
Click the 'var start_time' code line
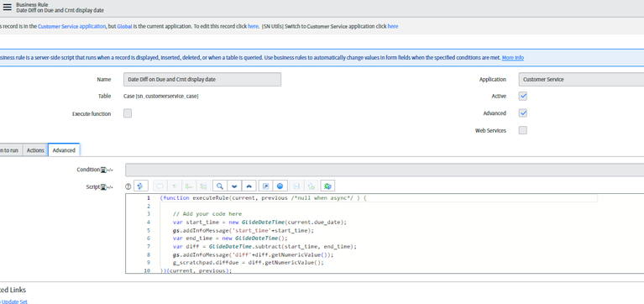coord(260,222)
